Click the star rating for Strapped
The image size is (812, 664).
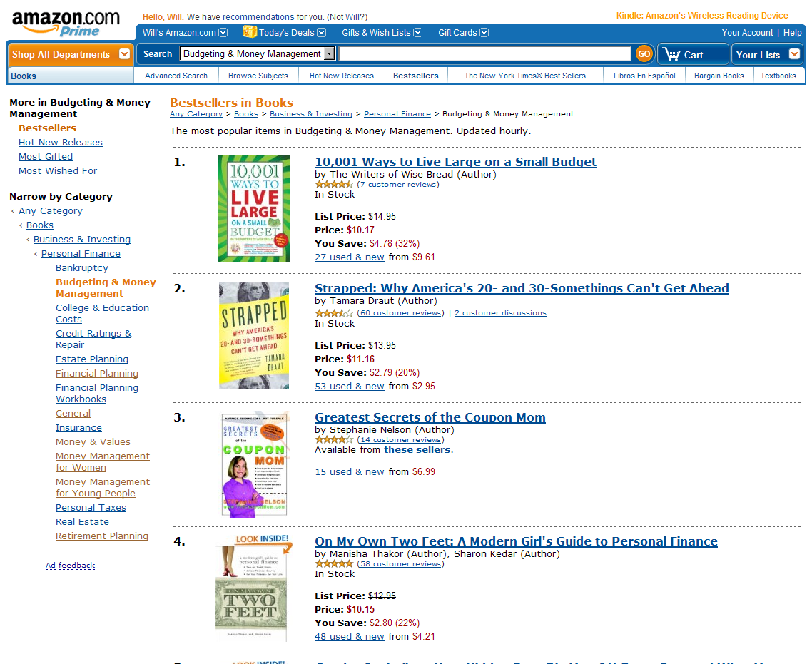tap(334, 313)
